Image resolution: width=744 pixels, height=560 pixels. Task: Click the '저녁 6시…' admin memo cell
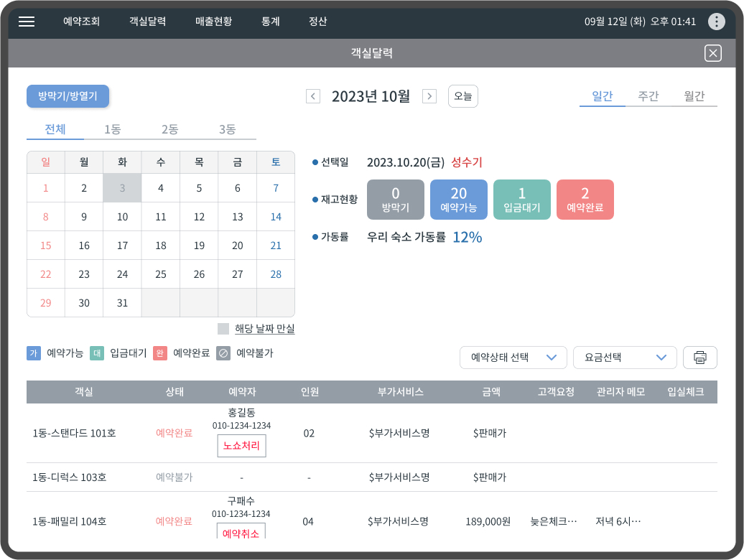618,522
